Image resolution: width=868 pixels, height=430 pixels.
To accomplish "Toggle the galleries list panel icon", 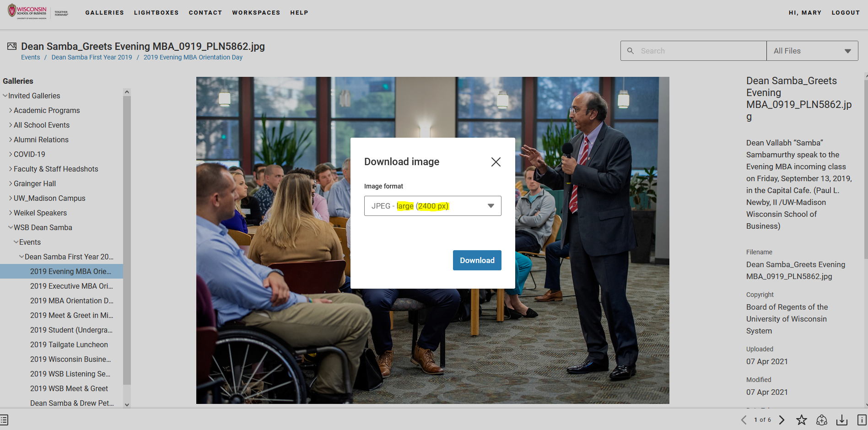I will (4, 420).
